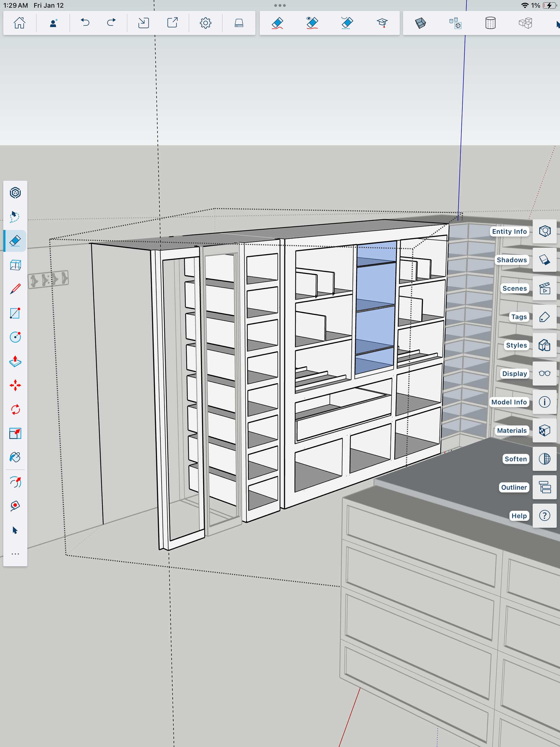Select the Rotate tool
Screen dimensions: 560x747
click(x=15, y=410)
